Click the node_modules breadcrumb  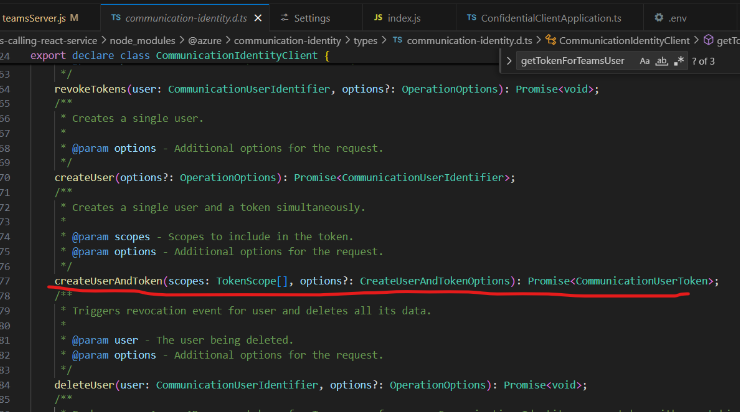coord(142,41)
